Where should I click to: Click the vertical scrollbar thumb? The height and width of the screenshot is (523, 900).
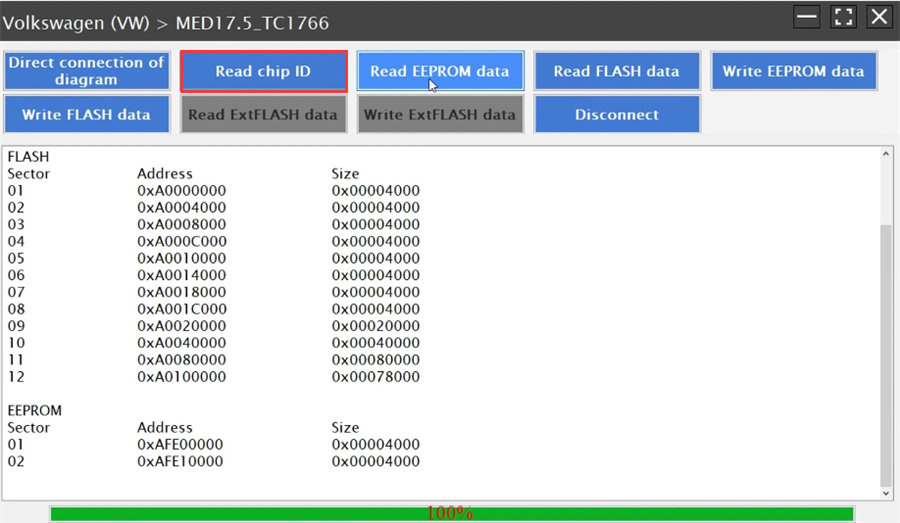tap(886, 350)
